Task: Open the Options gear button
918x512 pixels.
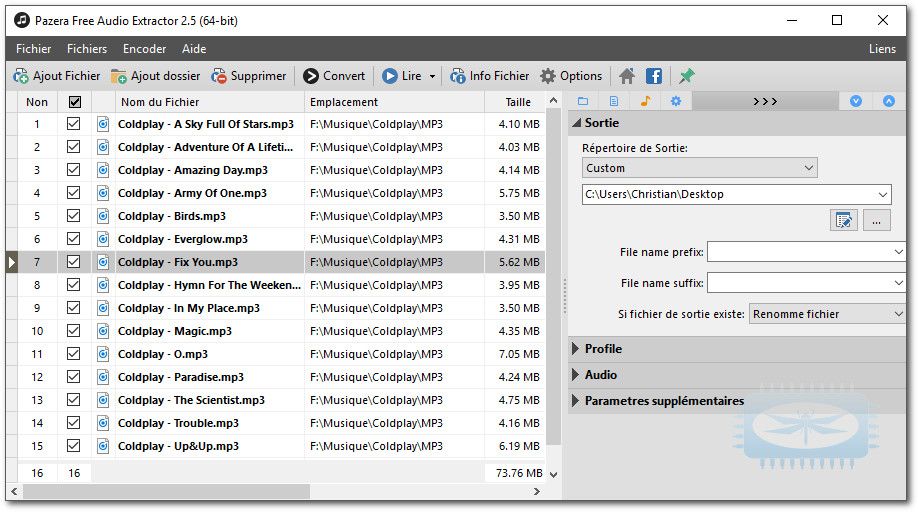Action: 571,76
